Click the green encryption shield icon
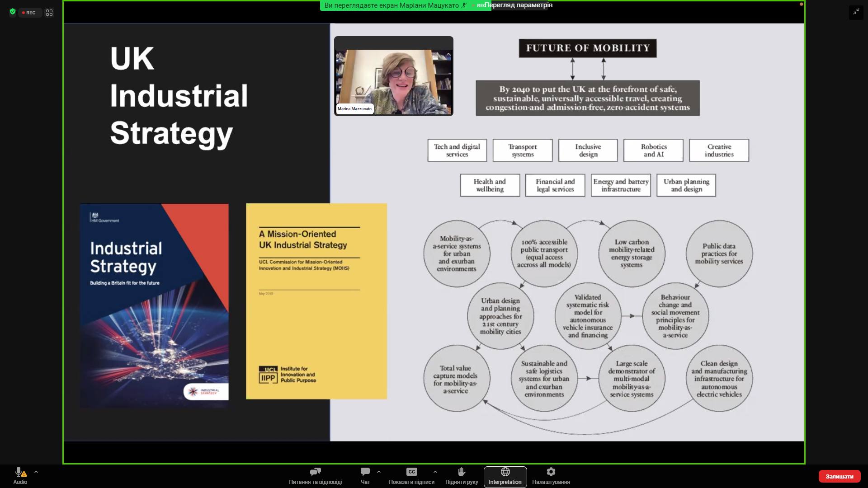 click(x=13, y=12)
